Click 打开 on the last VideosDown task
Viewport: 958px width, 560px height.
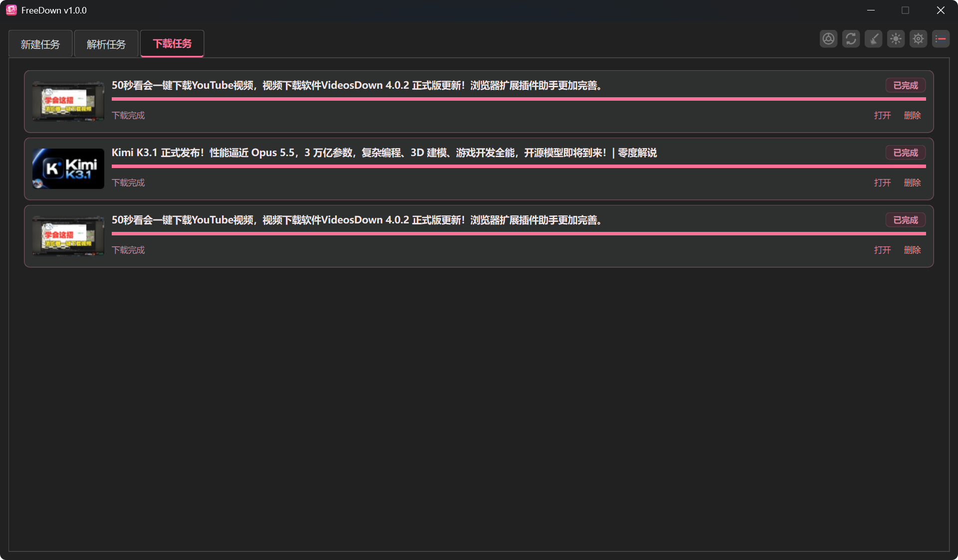[882, 250]
